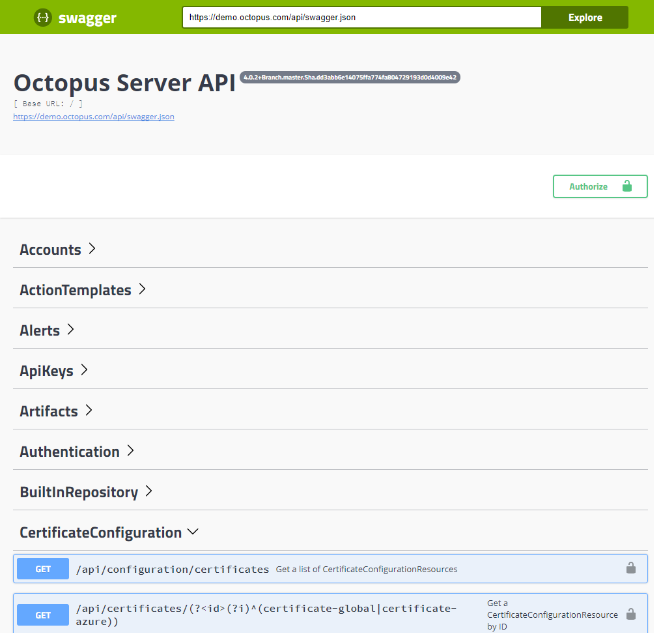Click GET badge for /api/configuration/certificates

tap(43, 569)
